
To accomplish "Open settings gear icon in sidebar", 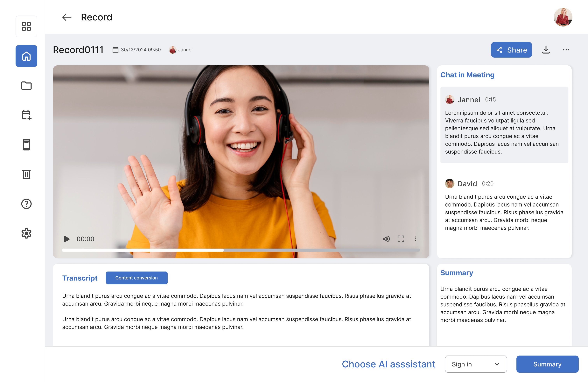I will [x=26, y=233].
